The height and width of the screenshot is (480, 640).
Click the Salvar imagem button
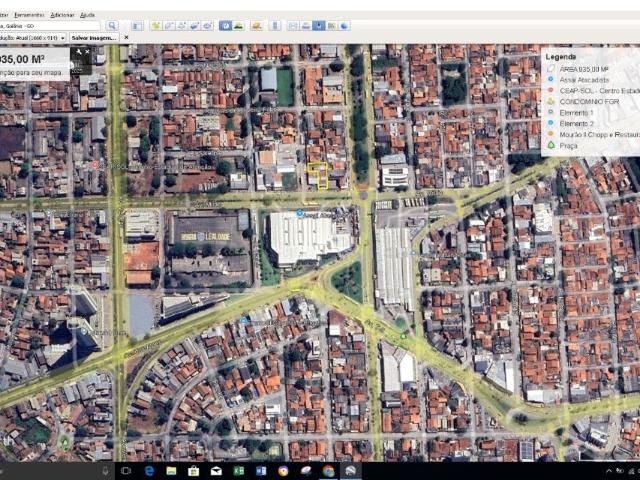(x=94, y=38)
